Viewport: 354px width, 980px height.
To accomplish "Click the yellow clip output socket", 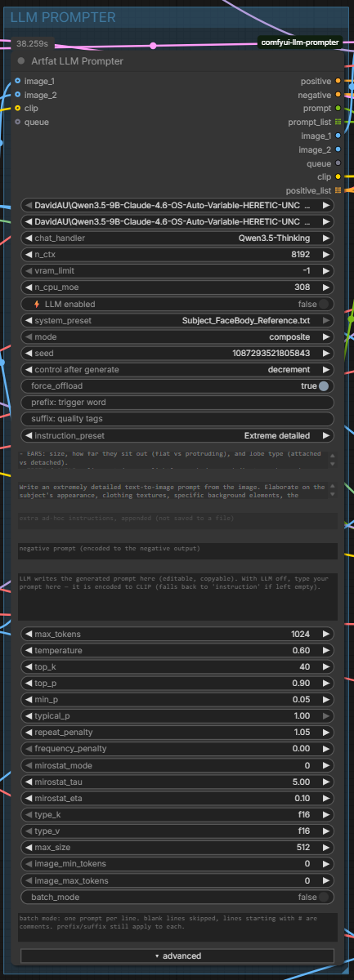I will (x=338, y=176).
